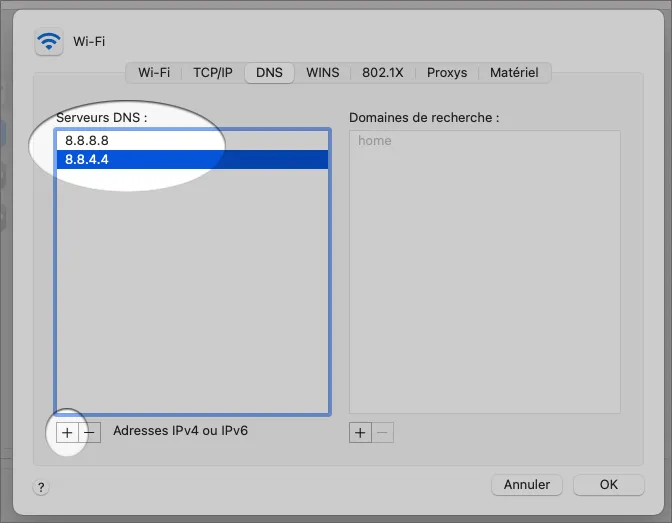The height and width of the screenshot is (523, 672).
Task: Go to the Proxys tab
Action: 447,73
